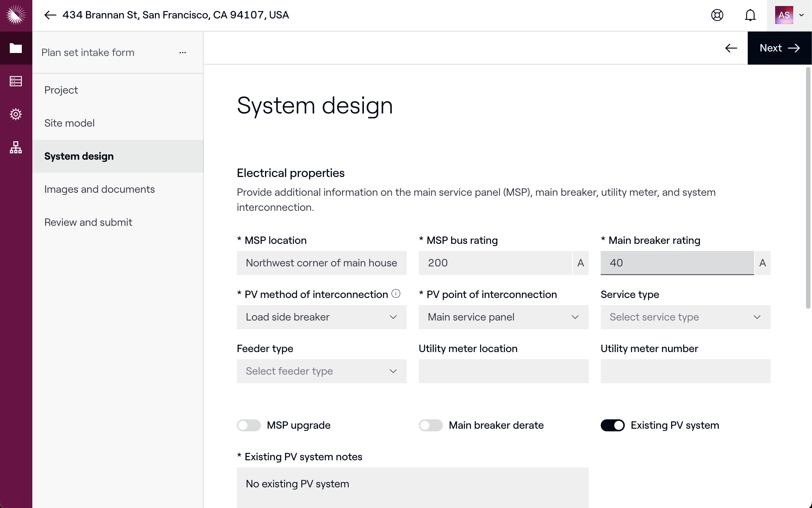The height and width of the screenshot is (508, 812).
Task: Expand the Feeder type dropdown
Action: coord(321,371)
